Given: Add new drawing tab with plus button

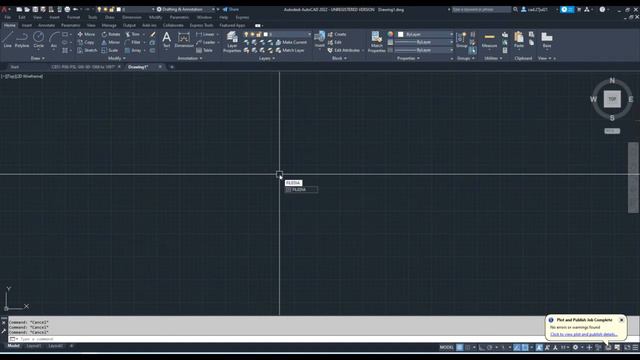Looking at the screenshot, I should pos(172,67).
